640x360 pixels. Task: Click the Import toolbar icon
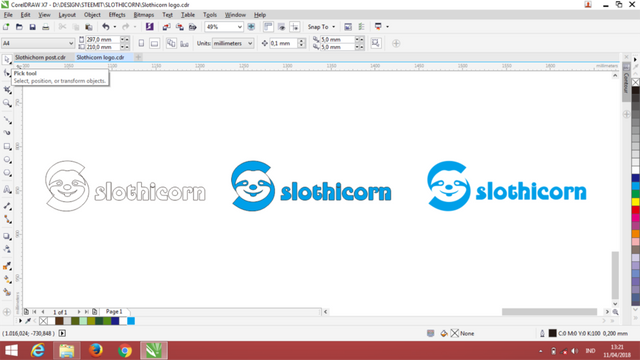[x=166, y=27]
